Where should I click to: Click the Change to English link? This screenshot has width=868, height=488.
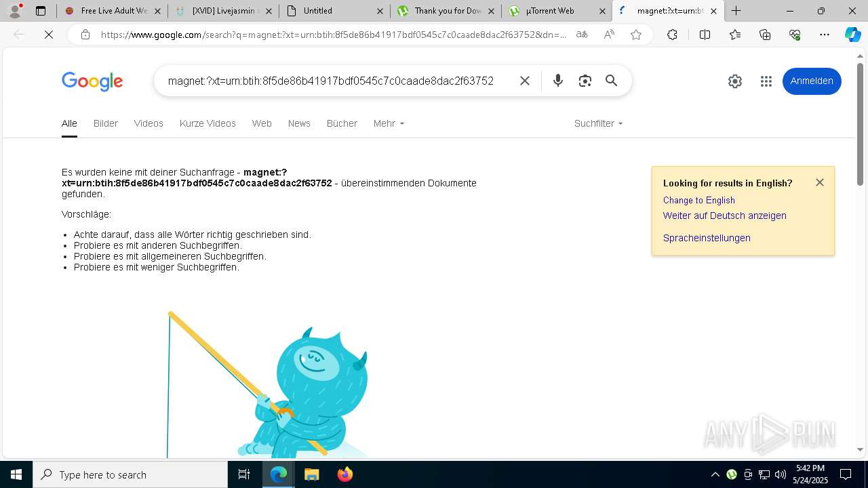[699, 200]
